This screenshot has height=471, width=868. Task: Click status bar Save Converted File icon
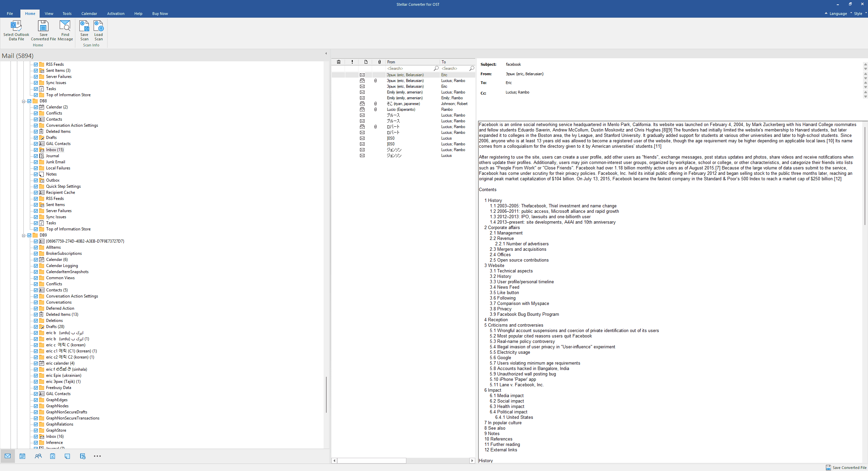click(828, 468)
